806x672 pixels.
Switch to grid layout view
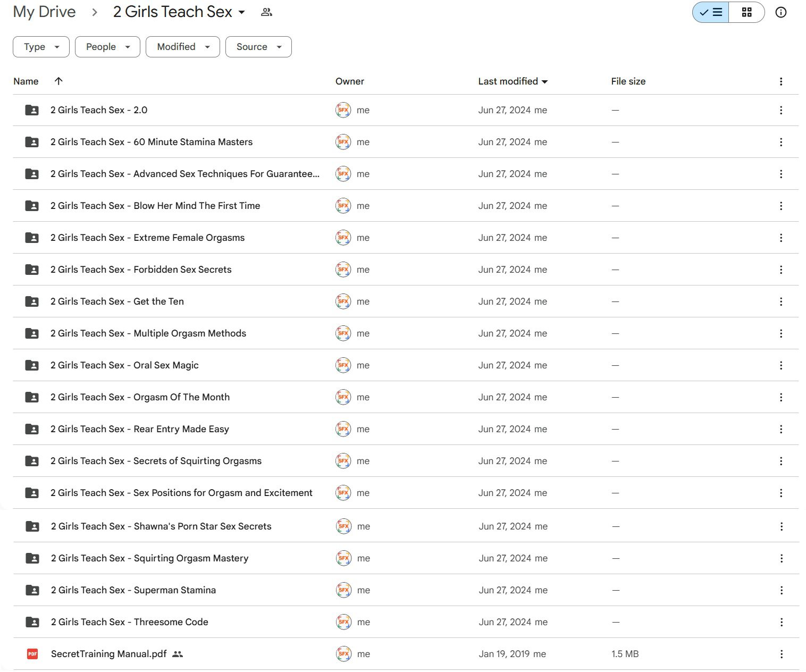pos(746,12)
